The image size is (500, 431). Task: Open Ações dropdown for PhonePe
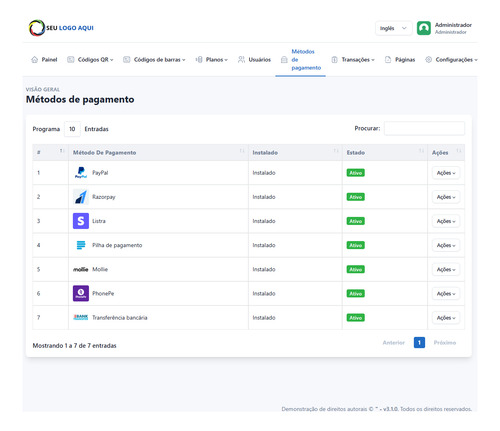[446, 294]
